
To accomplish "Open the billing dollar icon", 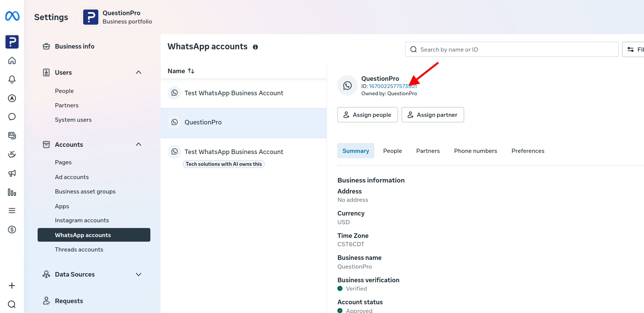I will coord(12,230).
